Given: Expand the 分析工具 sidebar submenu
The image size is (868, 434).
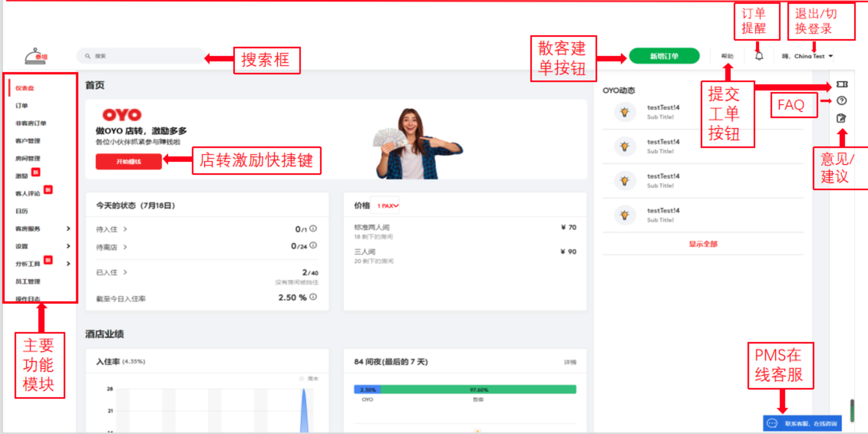Looking at the screenshot, I should pos(68,264).
